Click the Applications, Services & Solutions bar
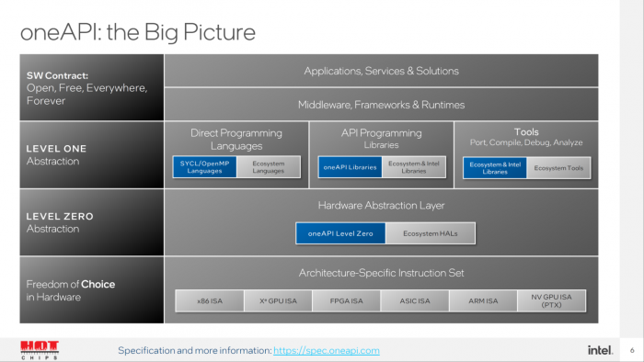The image size is (644, 362). pyautogui.click(x=381, y=71)
